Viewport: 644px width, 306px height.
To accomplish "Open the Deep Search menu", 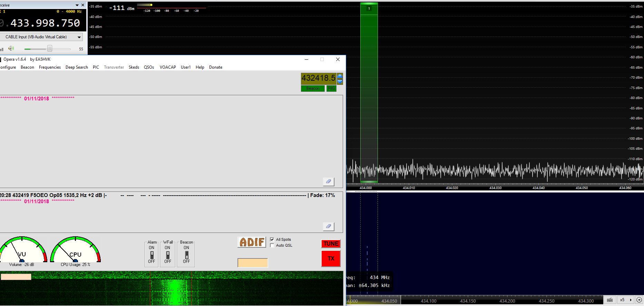I will [77, 67].
